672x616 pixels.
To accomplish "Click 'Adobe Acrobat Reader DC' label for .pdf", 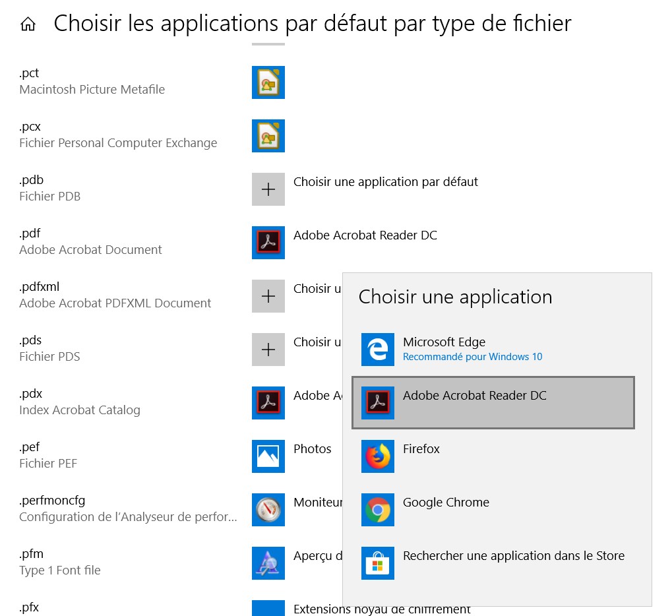I will tap(365, 235).
